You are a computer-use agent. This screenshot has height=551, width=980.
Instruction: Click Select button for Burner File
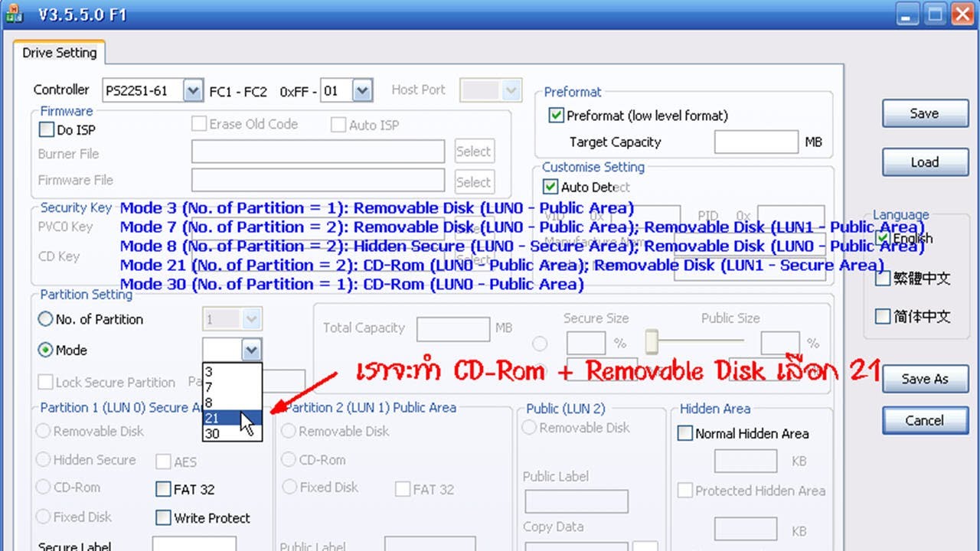click(x=474, y=152)
